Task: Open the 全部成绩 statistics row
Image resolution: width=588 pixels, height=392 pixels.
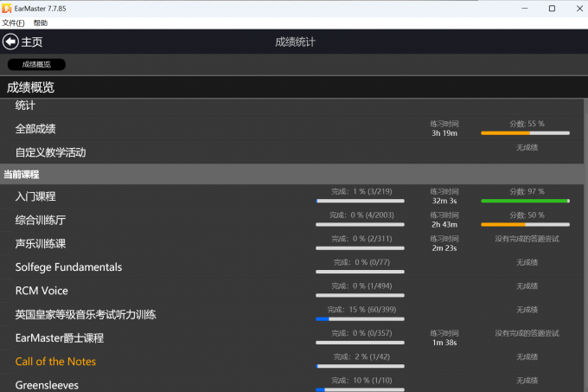Action: tap(35, 129)
